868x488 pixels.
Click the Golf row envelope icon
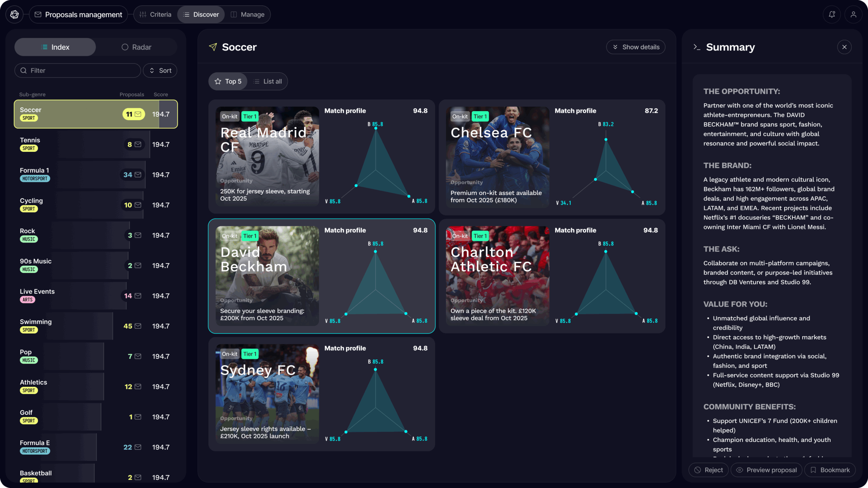(138, 417)
